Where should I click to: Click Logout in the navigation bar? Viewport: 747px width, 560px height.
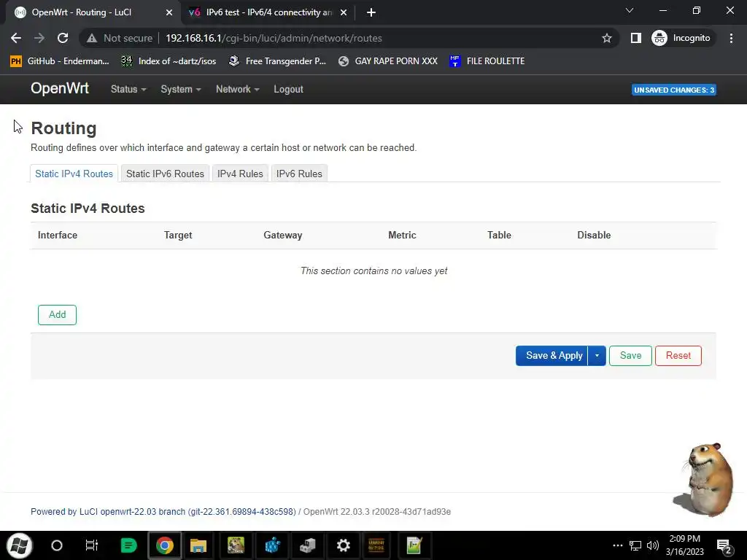[288, 90]
